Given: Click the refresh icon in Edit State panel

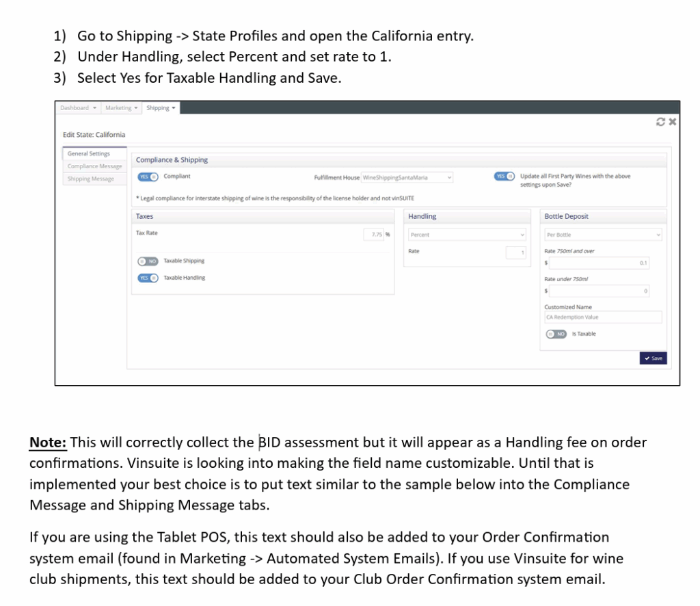Looking at the screenshot, I should click(660, 122).
